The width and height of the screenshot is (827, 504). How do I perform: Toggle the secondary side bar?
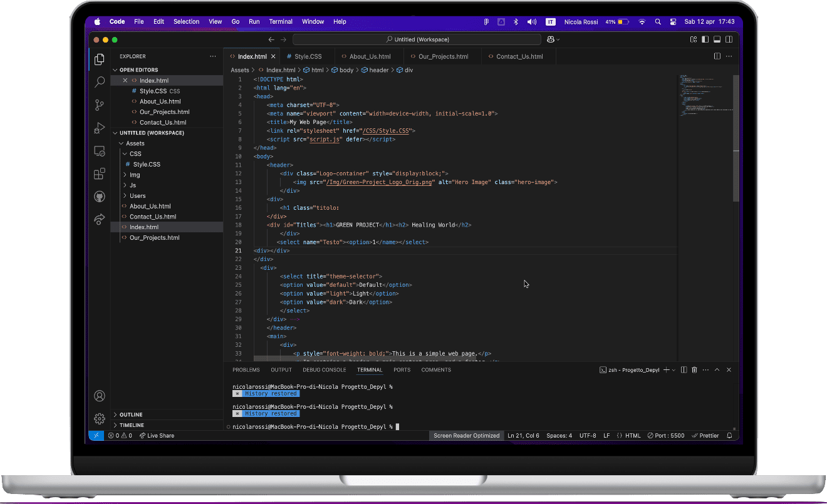coord(729,39)
